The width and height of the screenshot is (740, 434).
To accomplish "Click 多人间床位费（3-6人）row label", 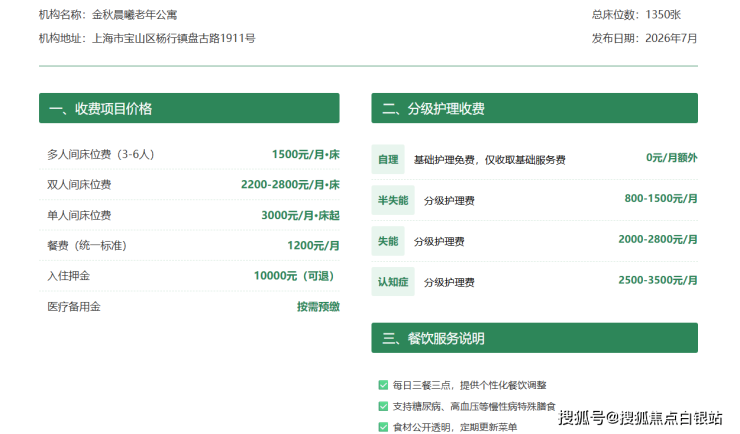I will tap(101, 154).
